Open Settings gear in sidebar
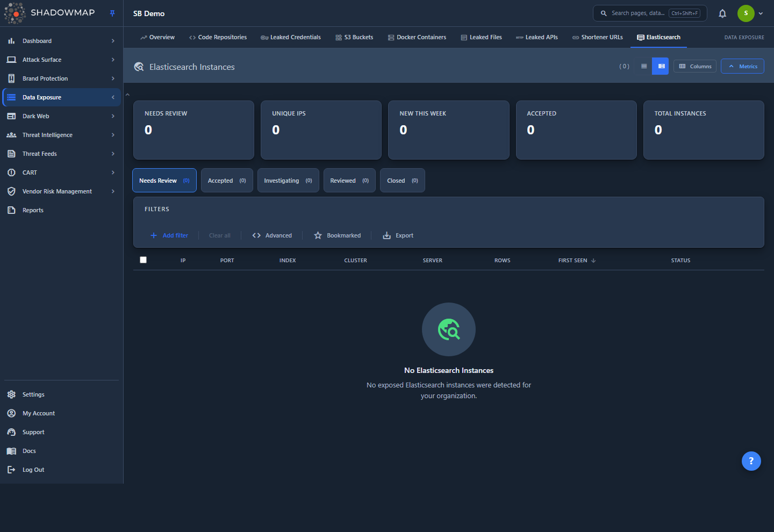This screenshot has width=774, height=532. pos(11,394)
